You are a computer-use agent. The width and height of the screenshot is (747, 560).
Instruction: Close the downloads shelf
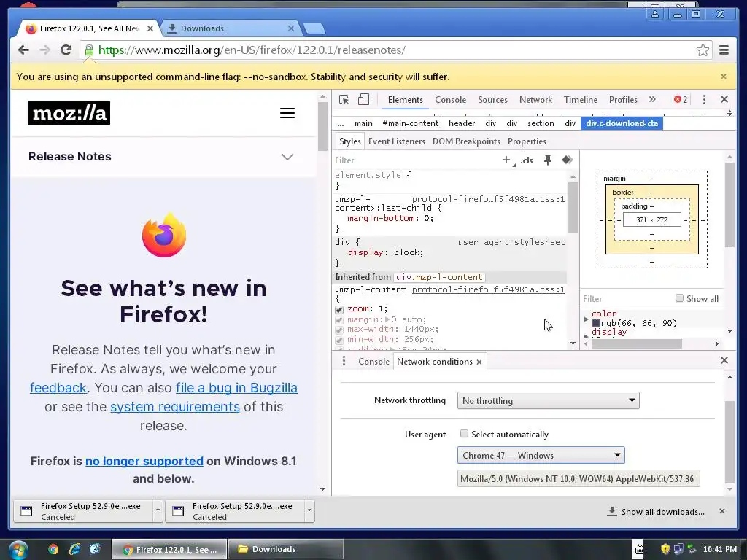[x=722, y=511]
